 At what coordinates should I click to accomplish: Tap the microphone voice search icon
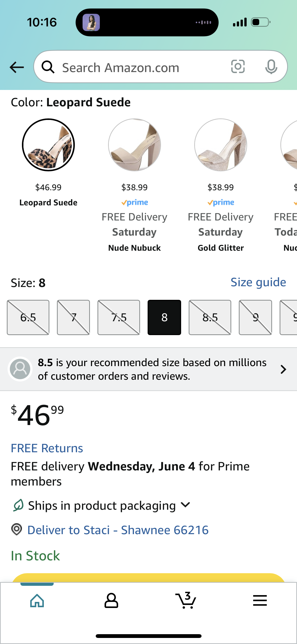(x=271, y=67)
